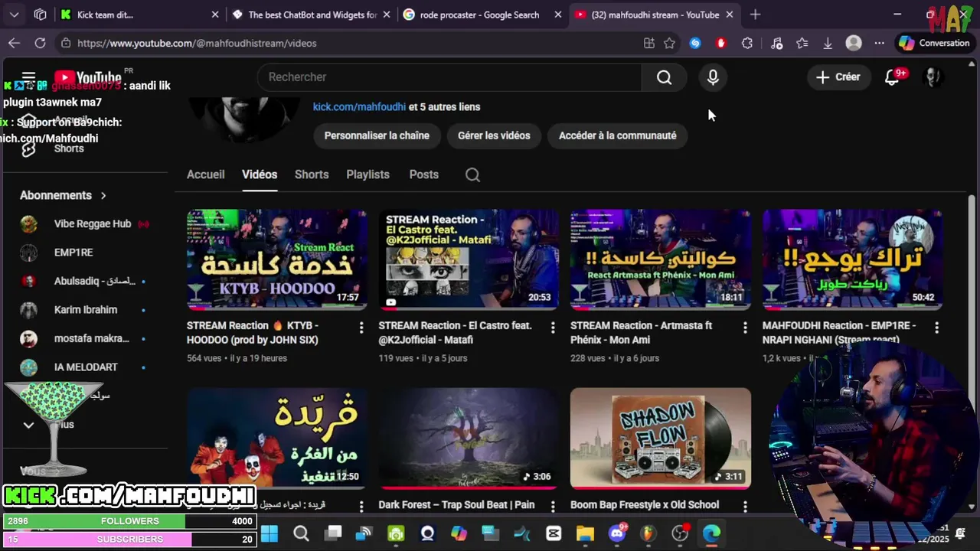980x551 pixels.
Task: Click the browser address bar URL
Action: pyautogui.click(x=197, y=43)
